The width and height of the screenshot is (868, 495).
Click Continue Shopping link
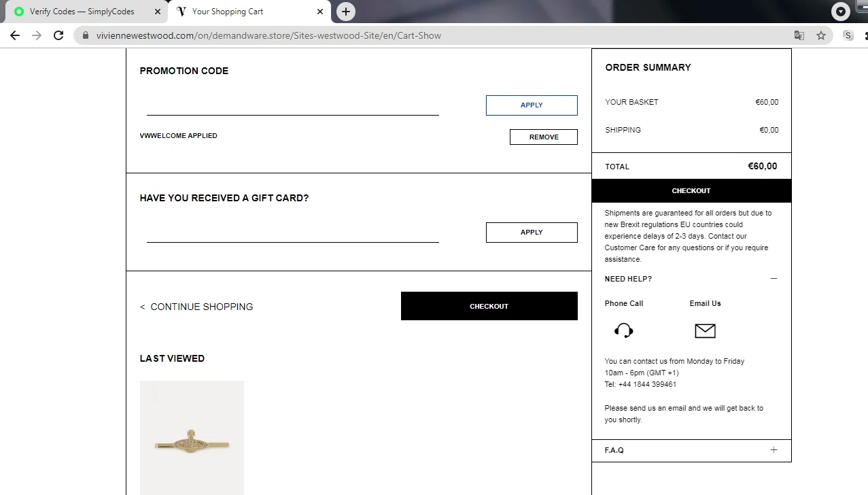coord(196,307)
